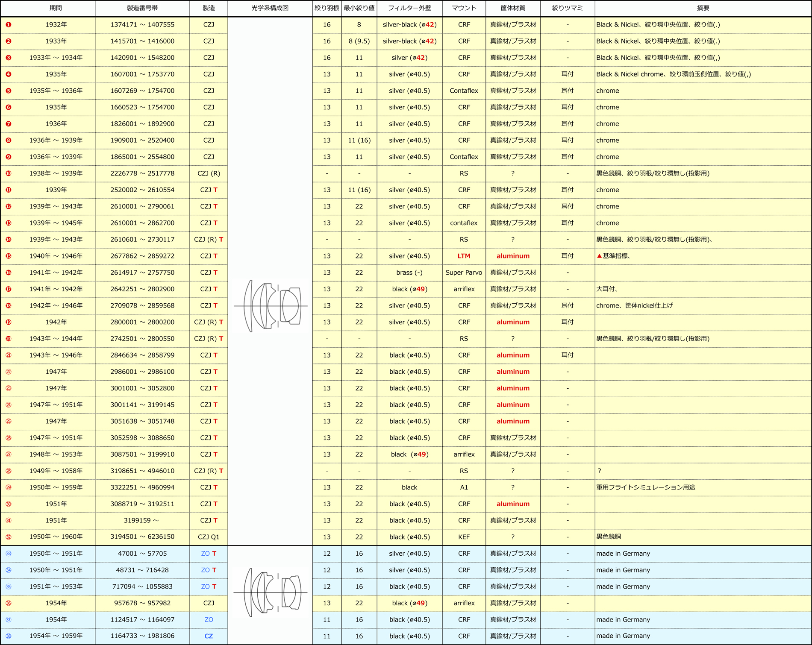
Task: Click the 期間 column header
Action: coord(56,8)
